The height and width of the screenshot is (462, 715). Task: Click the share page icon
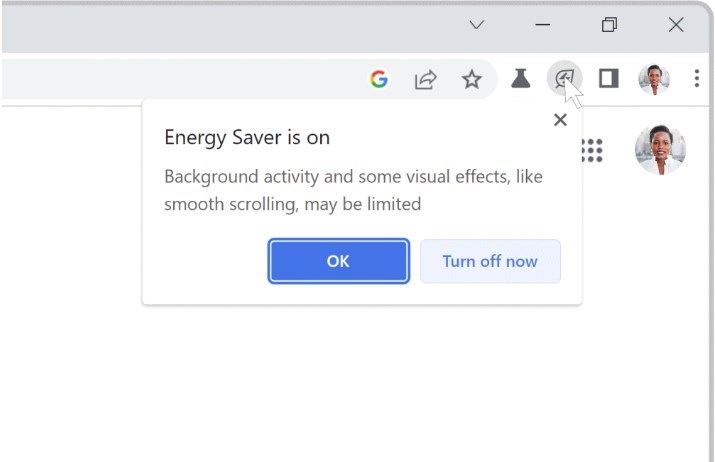(426, 80)
